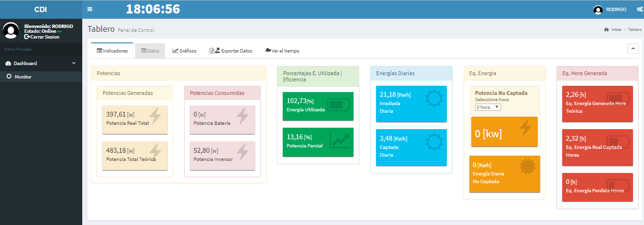Open the Exportar Datos tab

point(231,51)
